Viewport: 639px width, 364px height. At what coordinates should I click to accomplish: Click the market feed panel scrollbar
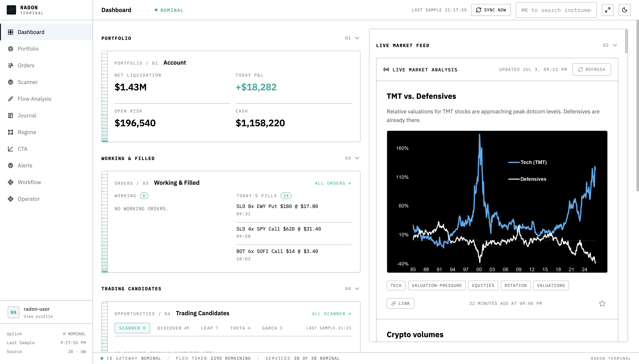pos(626,41)
